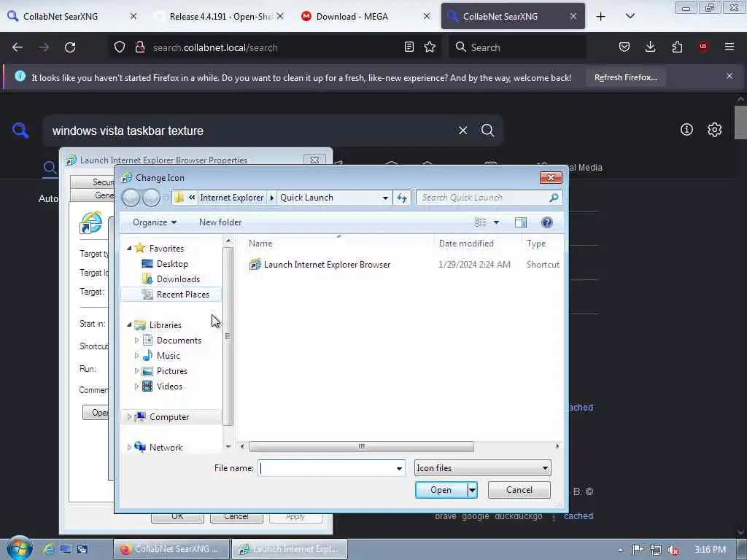Click New folder button

point(220,222)
